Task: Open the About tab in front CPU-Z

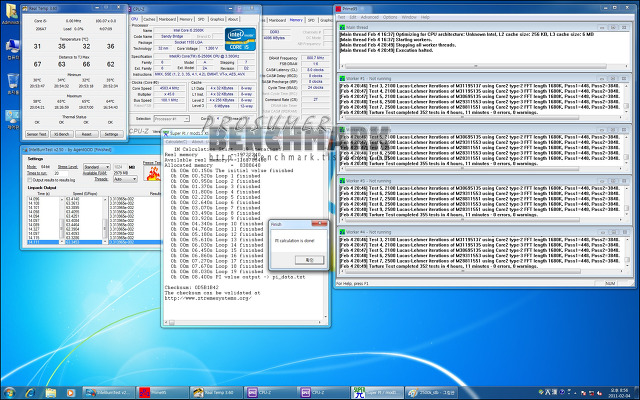Action: [233, 19]
